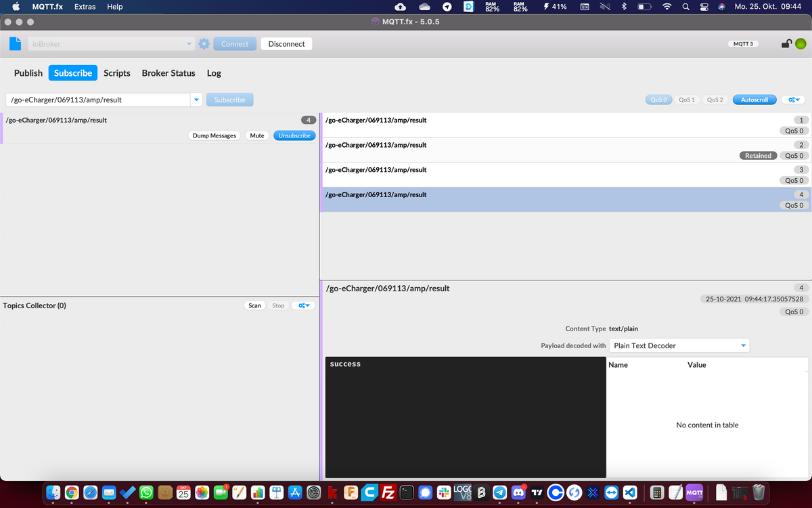The height and width of the screenshot is (508, 812).
Task: Open Discord from the Dock
Action: point(518,492)
